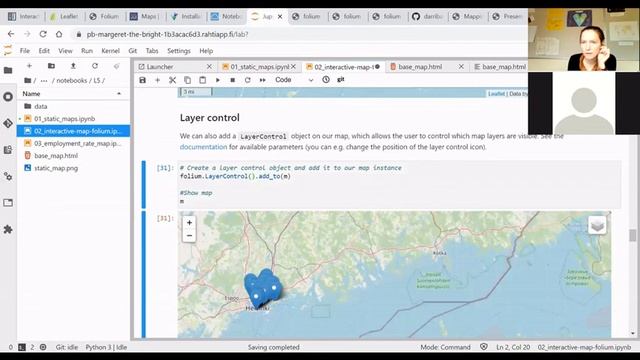This screenshot has width=640, height=360.
Task: Open the Kernel menu
Action: [x=111, y=51]
